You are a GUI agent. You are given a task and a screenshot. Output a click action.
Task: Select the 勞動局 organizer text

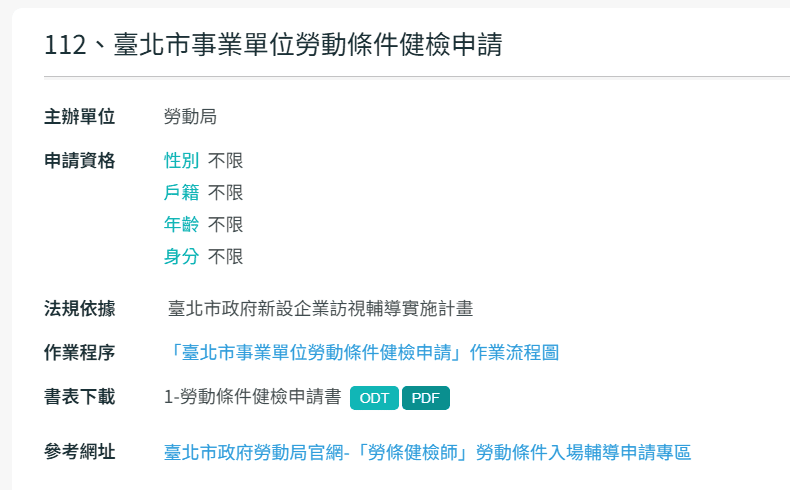190,117
